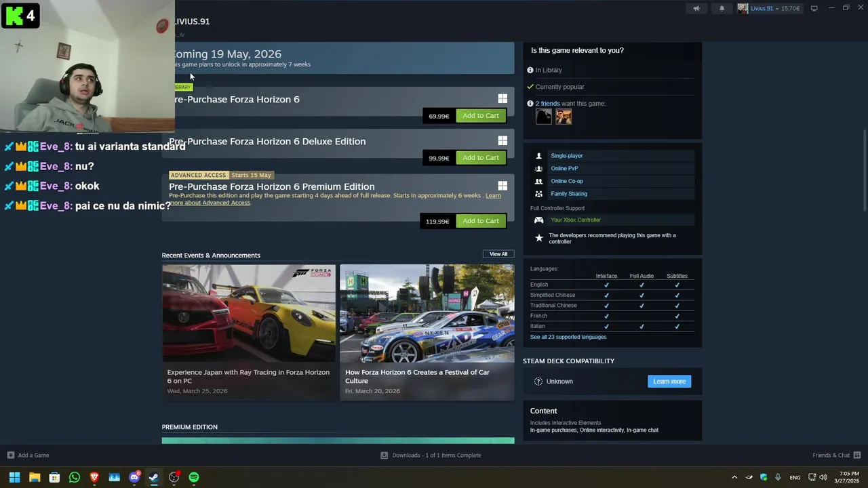Click the 'Coming 19 May, 2026' text
Viewport: 868px width, 488px height.
(x=227, y=54)
